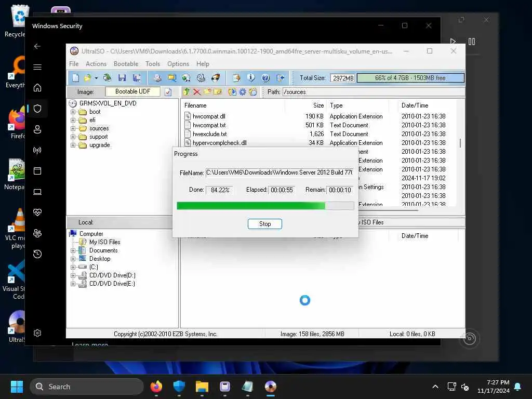
Task: Click the green Up folder arrow icon
Action: pos(187,91)
